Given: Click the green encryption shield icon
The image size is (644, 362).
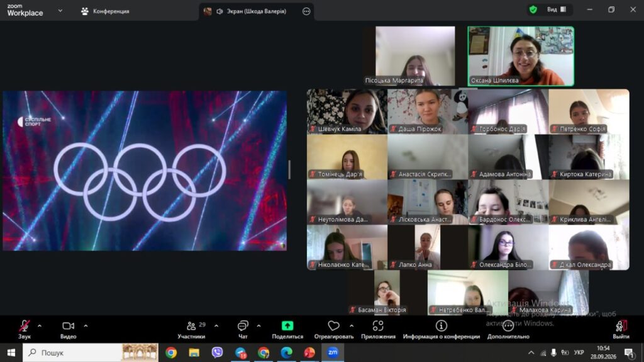Looking at the screenshot, I should 533,9.
